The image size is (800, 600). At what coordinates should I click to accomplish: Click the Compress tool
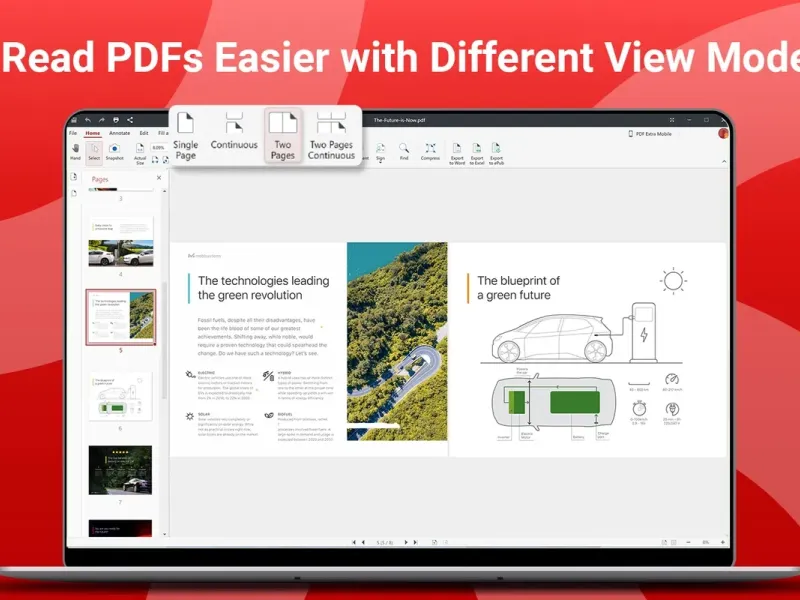(x=430, y=152)
